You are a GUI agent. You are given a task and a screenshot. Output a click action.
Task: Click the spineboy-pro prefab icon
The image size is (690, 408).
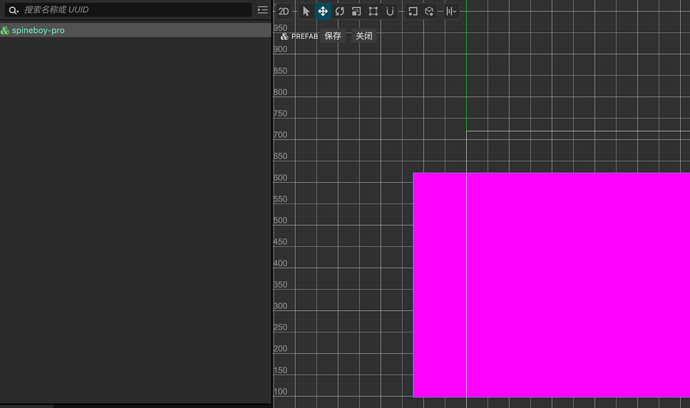click(x=5, y=30)
